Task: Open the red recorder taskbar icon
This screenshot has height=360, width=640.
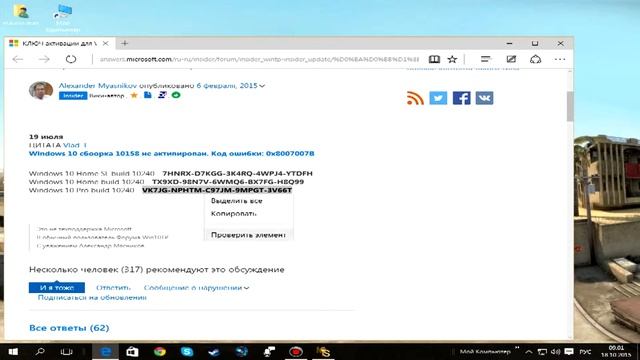Action: coord(296,351)
